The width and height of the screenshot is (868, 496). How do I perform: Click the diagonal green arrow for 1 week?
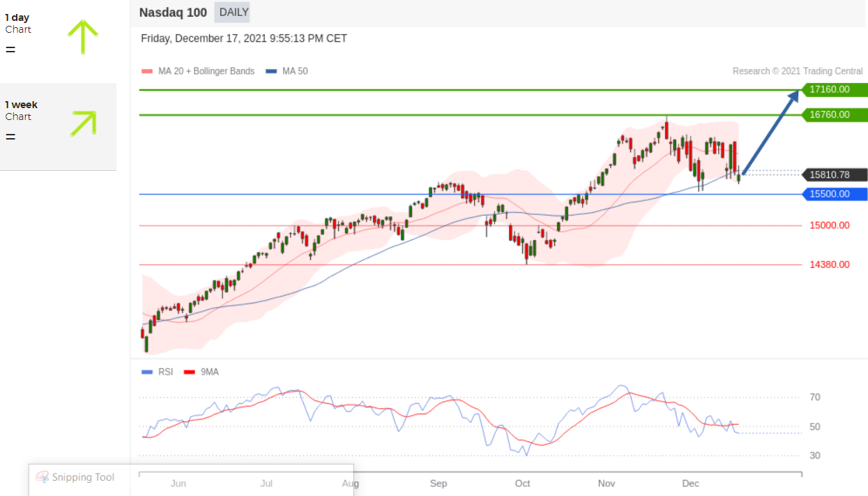(x=84, y=123)
